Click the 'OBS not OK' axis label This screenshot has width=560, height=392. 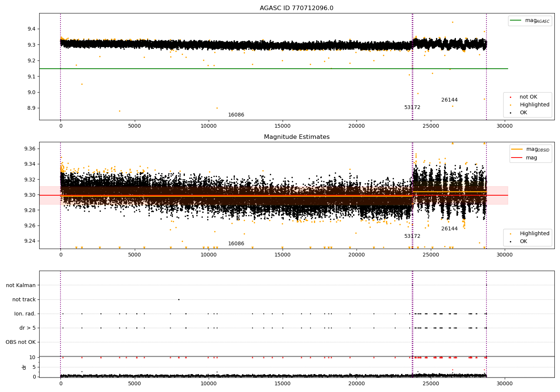point(21,342)
